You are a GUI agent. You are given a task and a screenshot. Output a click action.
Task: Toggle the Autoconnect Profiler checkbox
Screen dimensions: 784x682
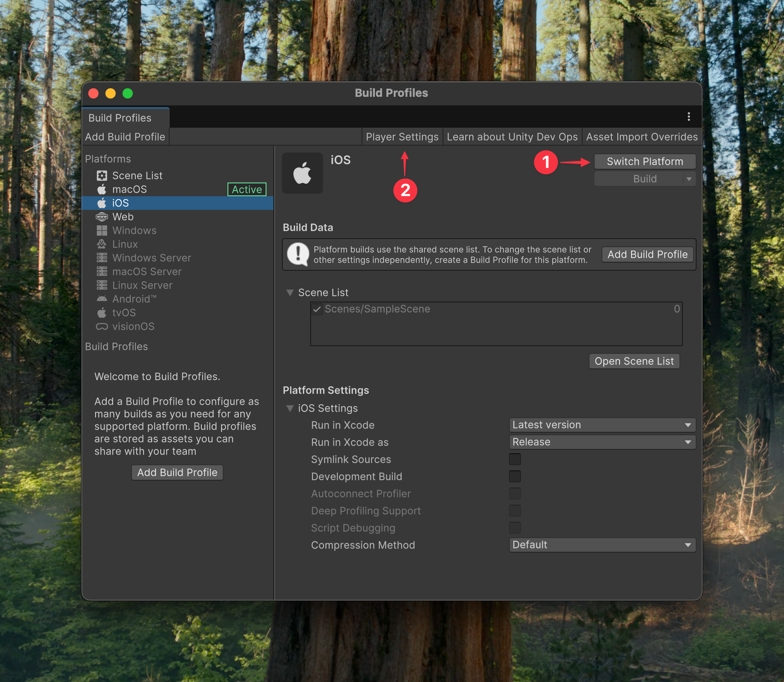pyautogui.click(x=515, y=494)
